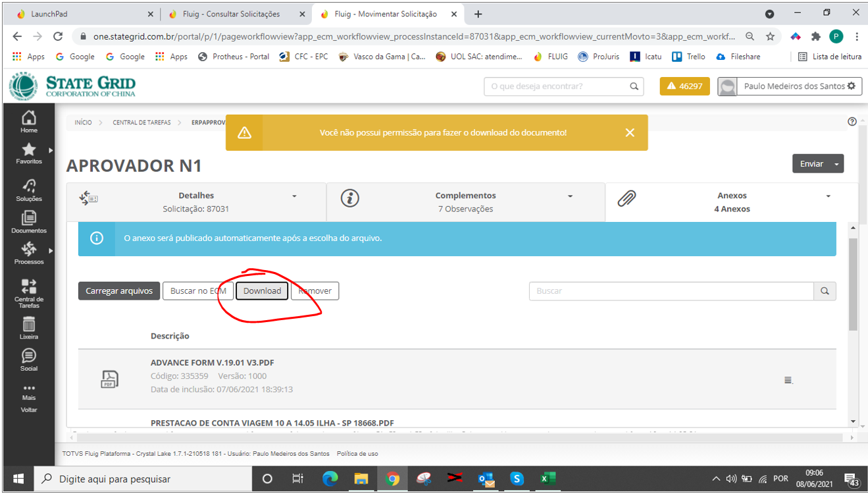Open Skype from the Windows taskbar
Viewport: 868px width, 494px height.
click(x=517, y=479)
